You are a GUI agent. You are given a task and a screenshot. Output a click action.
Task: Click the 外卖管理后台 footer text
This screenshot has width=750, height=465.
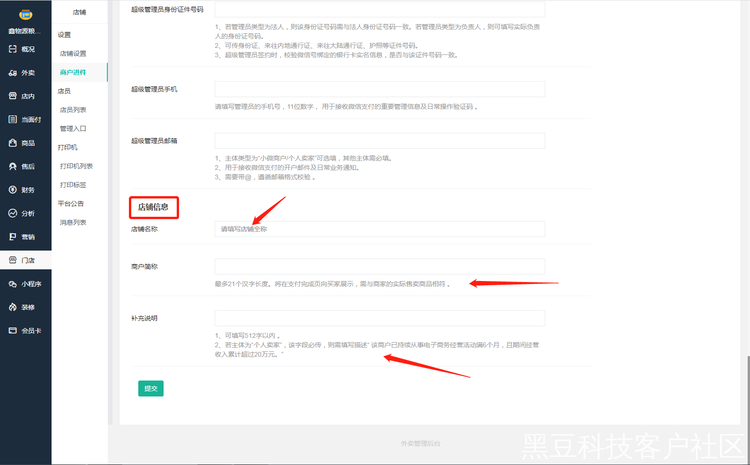pos(420,443)
